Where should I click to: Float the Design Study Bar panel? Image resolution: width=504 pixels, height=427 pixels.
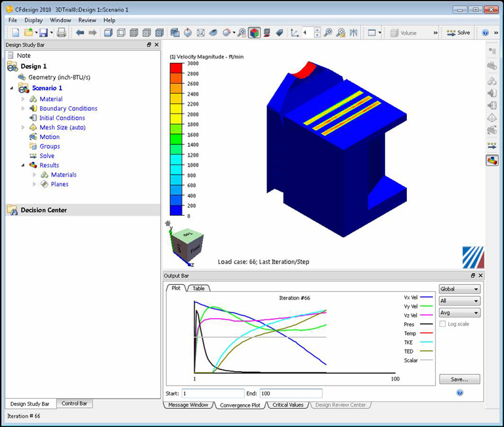coord(149,45)
